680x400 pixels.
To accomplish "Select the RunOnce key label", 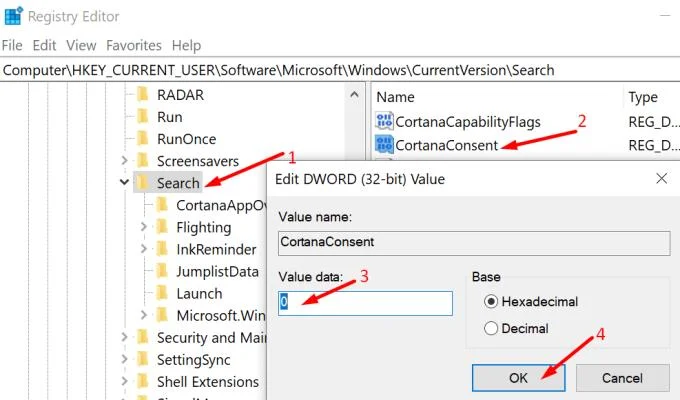I will click(186, 139).
